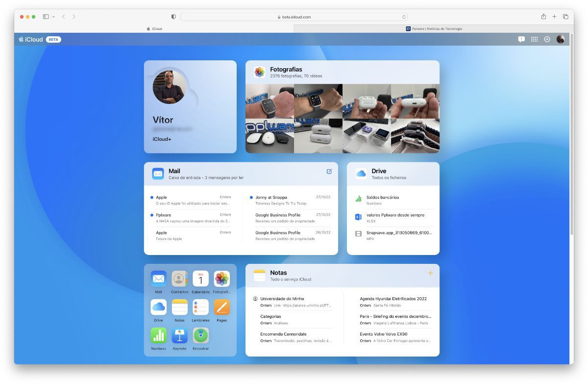Reload page with the refresh icon
Screen dimensions: 588x384
point(404,17)
